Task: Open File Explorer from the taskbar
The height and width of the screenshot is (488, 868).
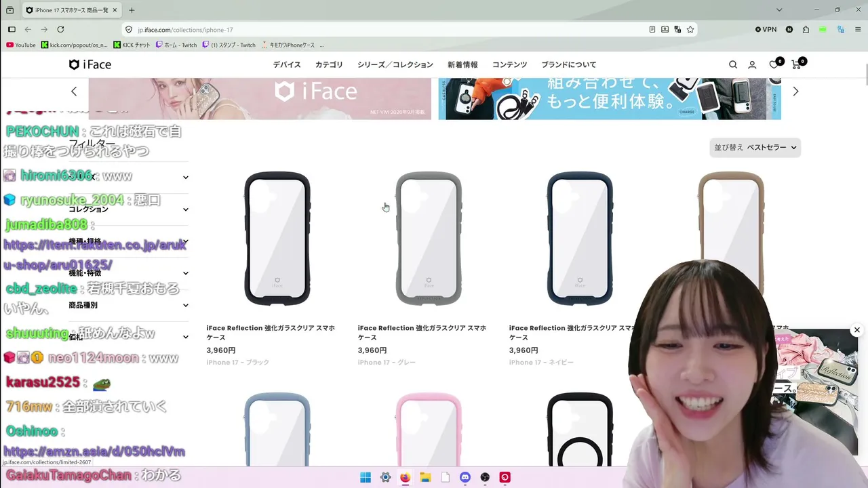Action: pos(425,477)
